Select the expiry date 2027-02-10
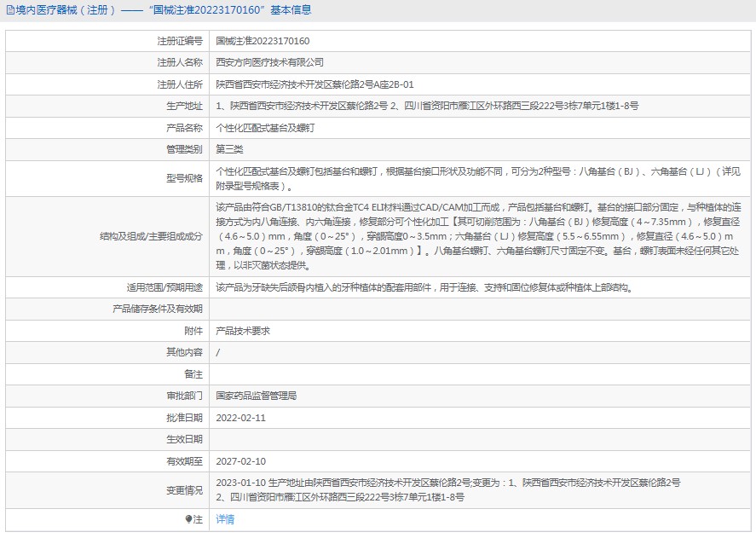Image resolution: width=756 pixels, height=538 pixels. (241, 461)
